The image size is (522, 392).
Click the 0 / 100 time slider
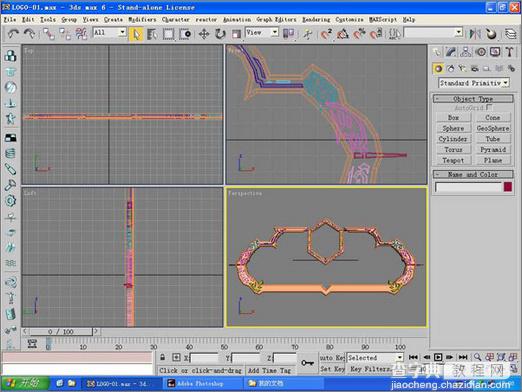[x=61, y=332]
